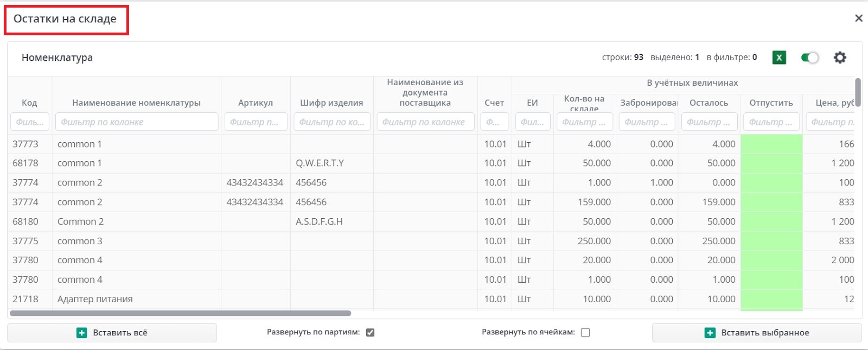This screenshot has width=868, height=350.
Task: Close the Остатки на складе dialog
Action: pyautogui.click(x=859, y=18)
